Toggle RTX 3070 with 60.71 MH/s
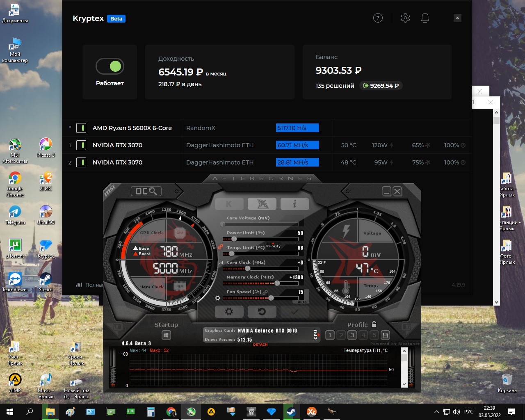The width and height of the screenshot is (525, 420). coord(81,145)
